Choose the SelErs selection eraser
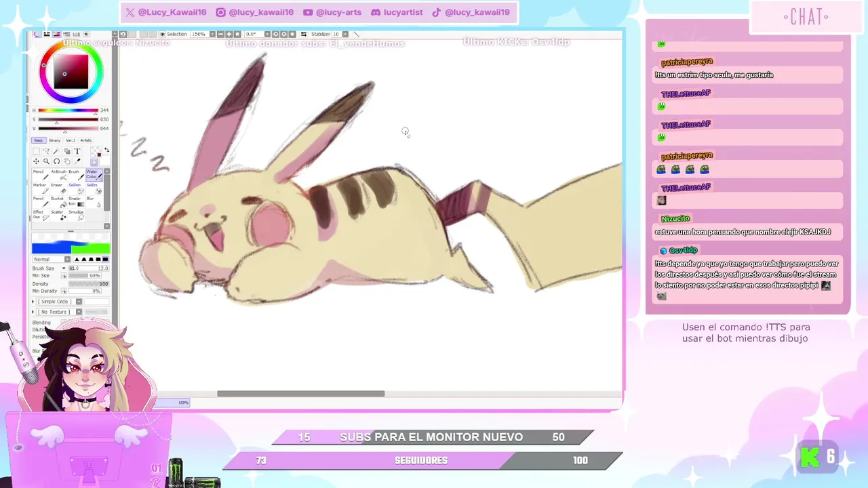868x488 pixels. tap(94, 188)
